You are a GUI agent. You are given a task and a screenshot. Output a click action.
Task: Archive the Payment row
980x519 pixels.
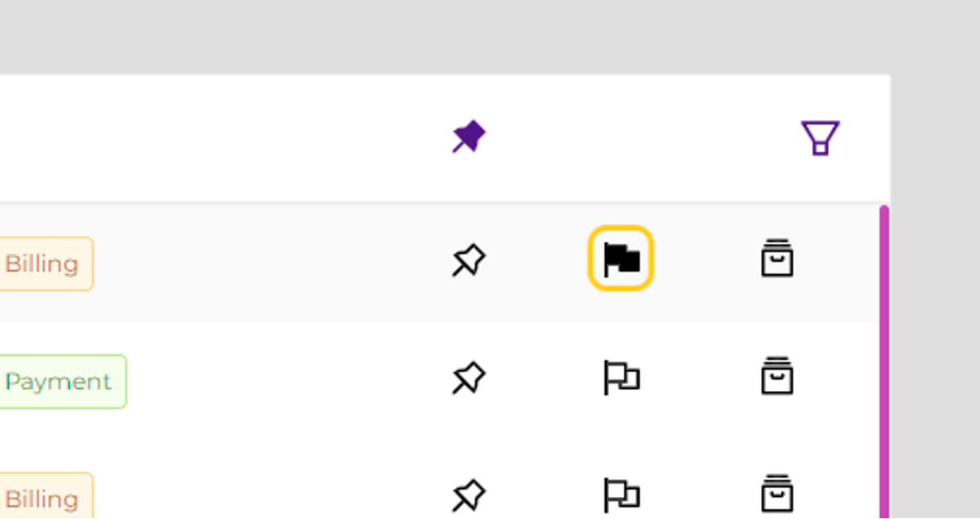pos(777,376)
